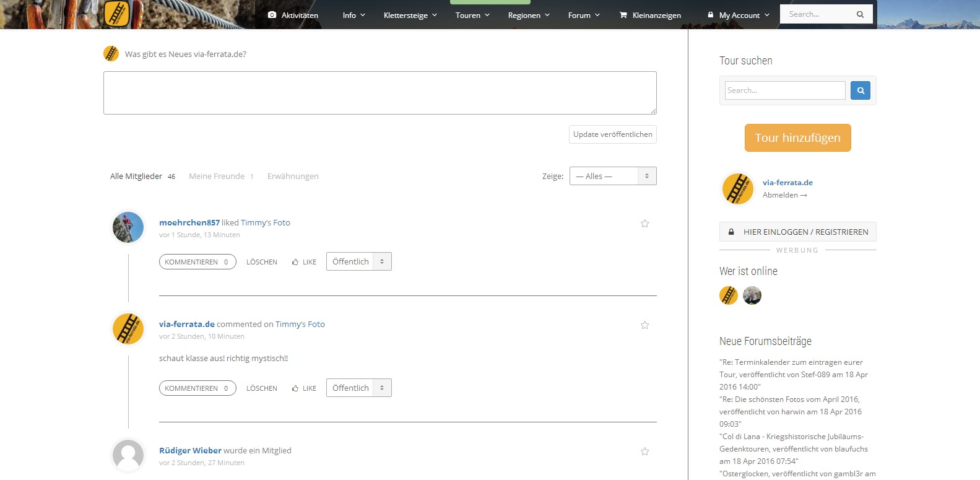
Task: Switch to Meine Freunde tab
Action: 217,177
